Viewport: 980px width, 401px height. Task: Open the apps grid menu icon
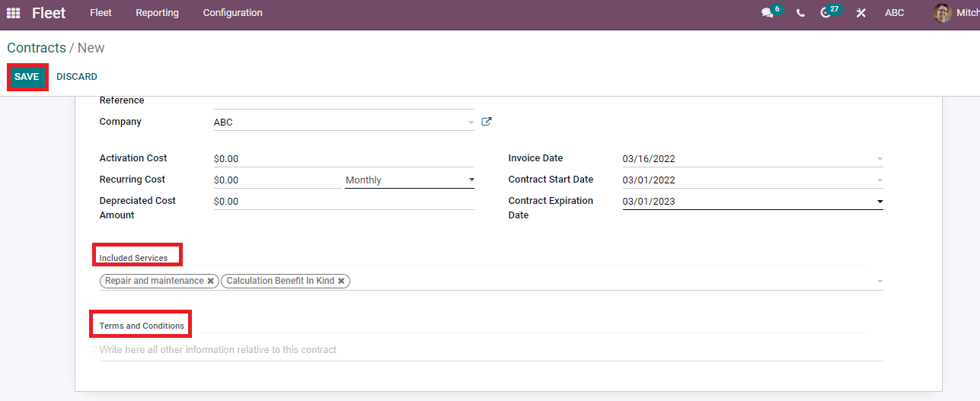pos(13,13)
